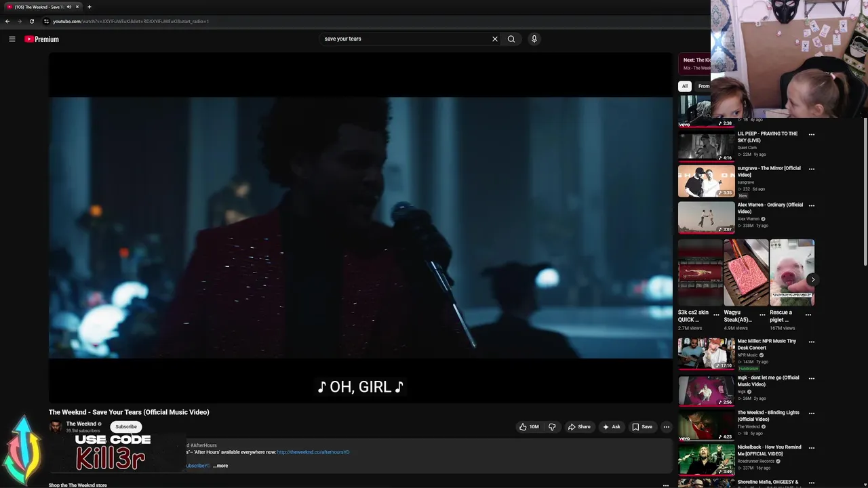Switch to The Weeknd browser tab
The height and width of the screenshot is (488, 868).
41,7
